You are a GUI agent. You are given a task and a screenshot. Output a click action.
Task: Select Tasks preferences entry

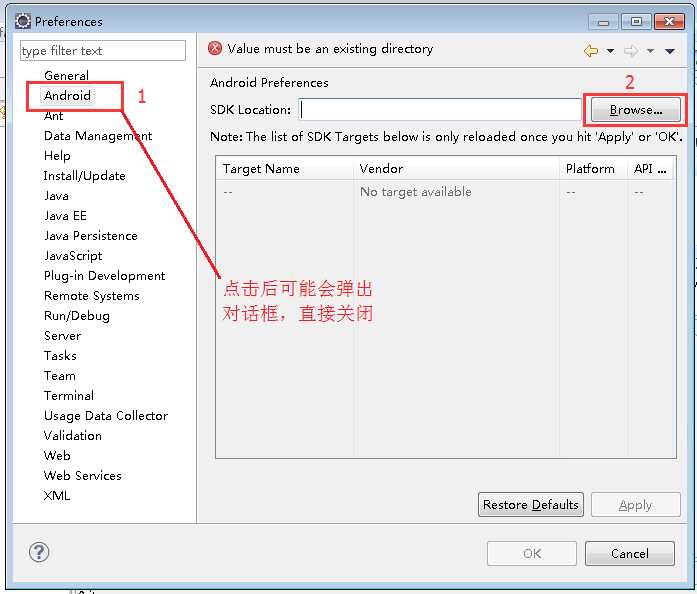[x=60, y=356]
